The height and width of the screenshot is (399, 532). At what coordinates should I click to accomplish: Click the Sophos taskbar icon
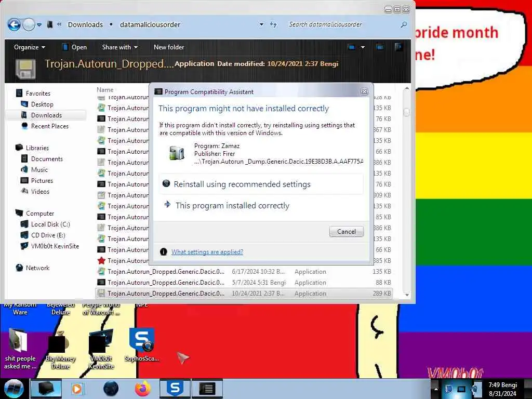tap(175, 389)
